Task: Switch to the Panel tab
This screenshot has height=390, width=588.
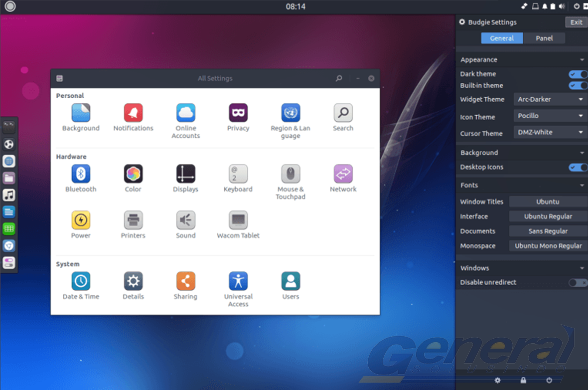Action: [x=544, y=38]
